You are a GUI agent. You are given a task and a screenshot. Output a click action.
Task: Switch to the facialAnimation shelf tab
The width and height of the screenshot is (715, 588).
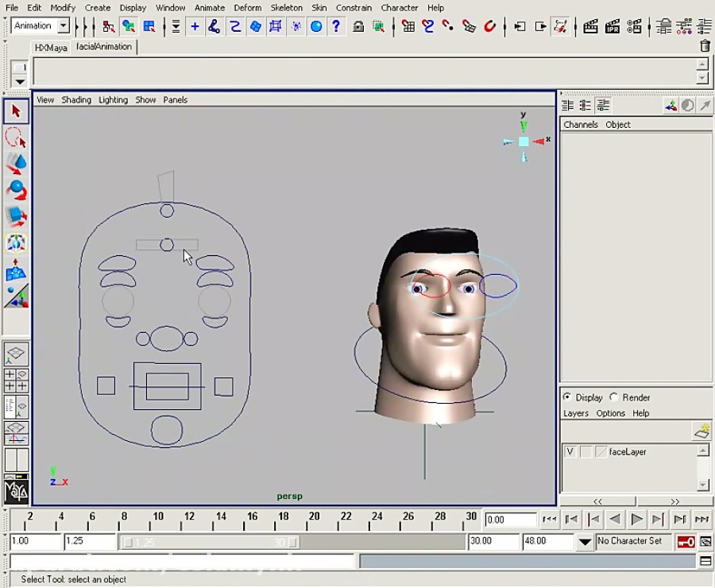pyautogui.click(x=103, y=47)
